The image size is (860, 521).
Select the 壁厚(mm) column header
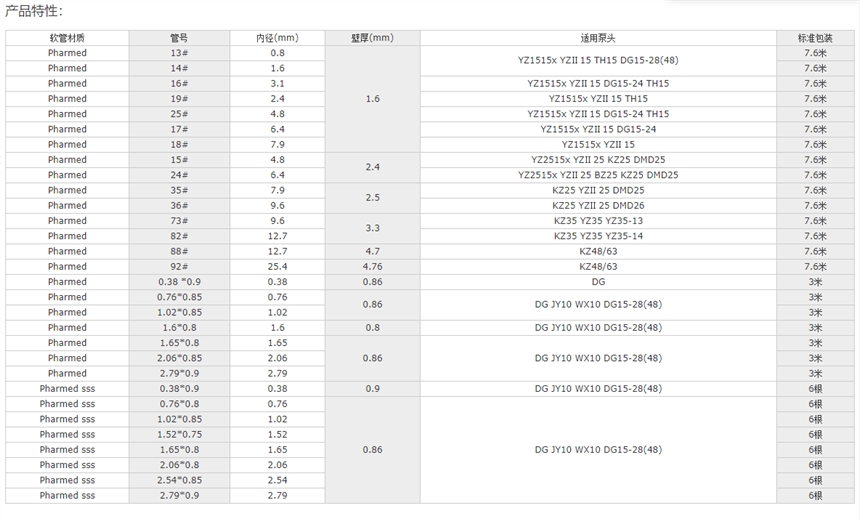[x=372, y=37]
